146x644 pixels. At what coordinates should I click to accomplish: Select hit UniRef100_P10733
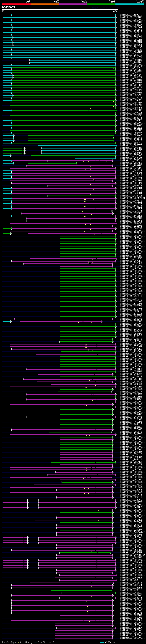[131, 210]
